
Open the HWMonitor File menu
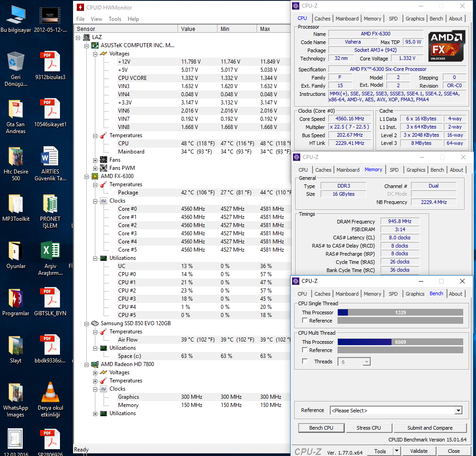coord(80,19)
